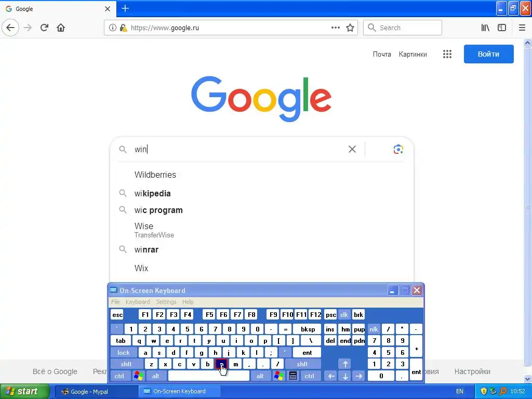Show the sidebars icon in the toolbar

coord(502,28)
